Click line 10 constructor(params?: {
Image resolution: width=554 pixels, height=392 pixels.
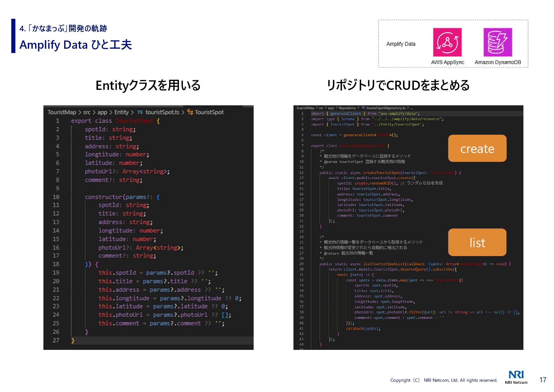coord(122,197)
